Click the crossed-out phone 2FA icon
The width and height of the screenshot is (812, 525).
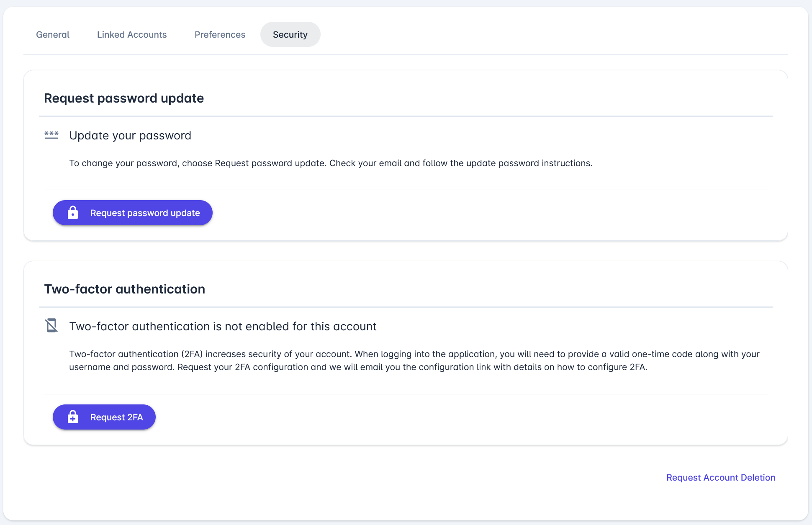click(51, 326)
